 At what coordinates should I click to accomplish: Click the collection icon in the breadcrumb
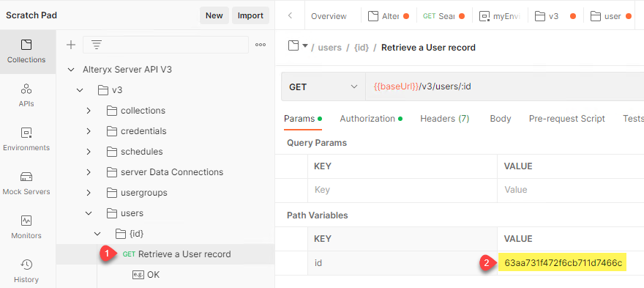(x=293, y=46)
